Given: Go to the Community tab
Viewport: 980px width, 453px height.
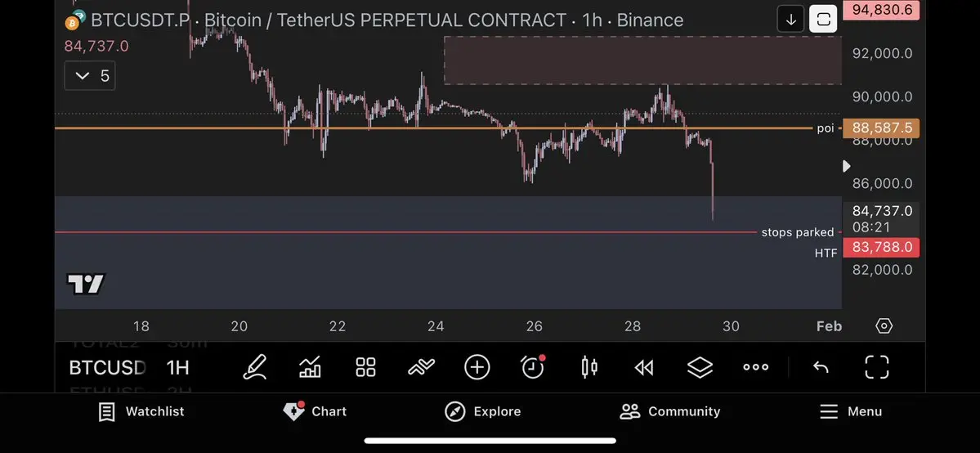Looking at the screenshot, I should (x=669, y=411).
